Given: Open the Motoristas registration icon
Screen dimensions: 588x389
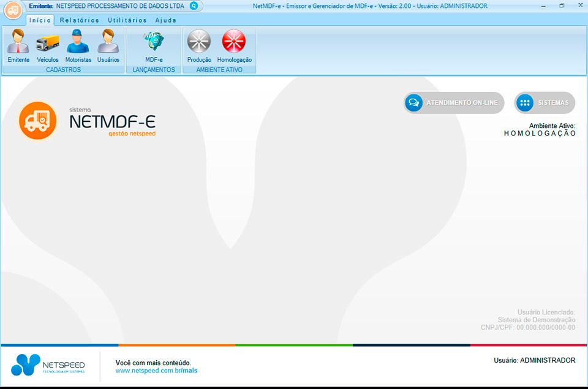Looking at the screenshot, I should coord(78,46).
